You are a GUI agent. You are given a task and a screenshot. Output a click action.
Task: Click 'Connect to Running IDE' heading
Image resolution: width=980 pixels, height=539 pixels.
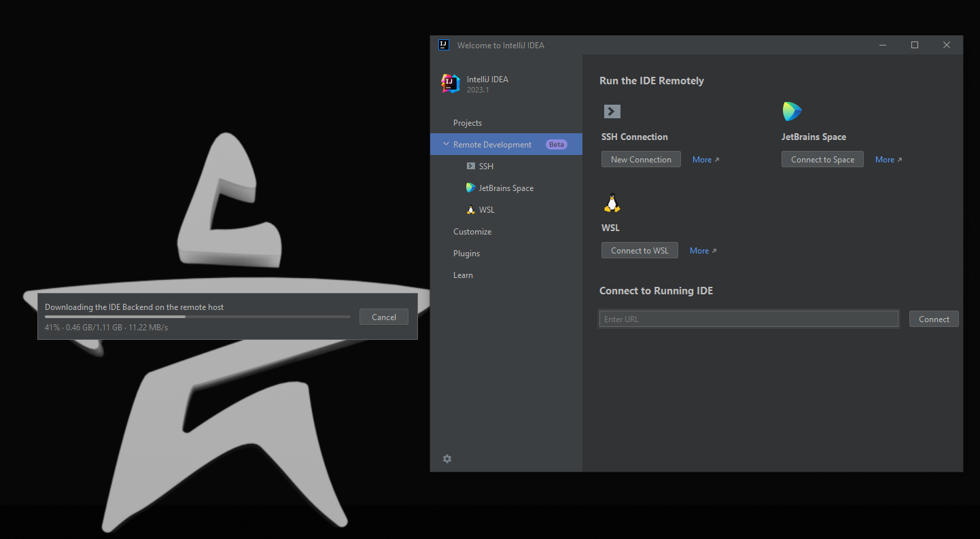(x=656, y=290)
